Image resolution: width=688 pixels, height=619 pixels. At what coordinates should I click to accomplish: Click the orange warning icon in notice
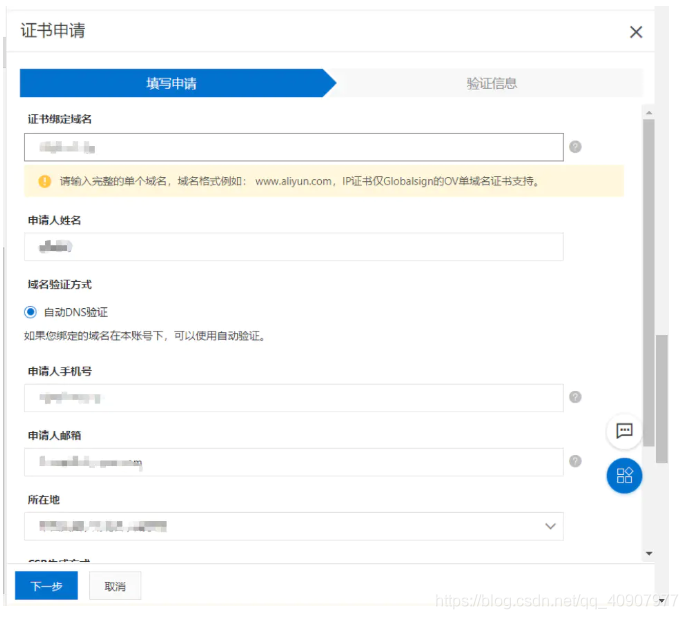pos(44,182)
